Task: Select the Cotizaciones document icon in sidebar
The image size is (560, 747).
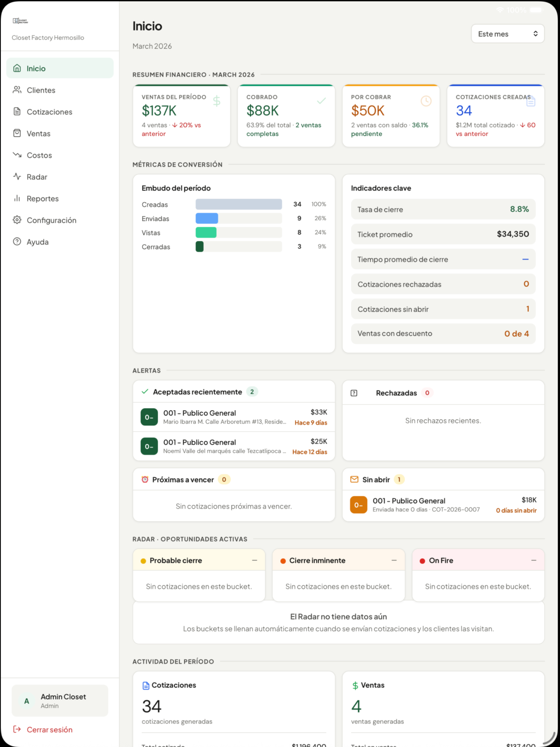Action: [x=17, y=112]
